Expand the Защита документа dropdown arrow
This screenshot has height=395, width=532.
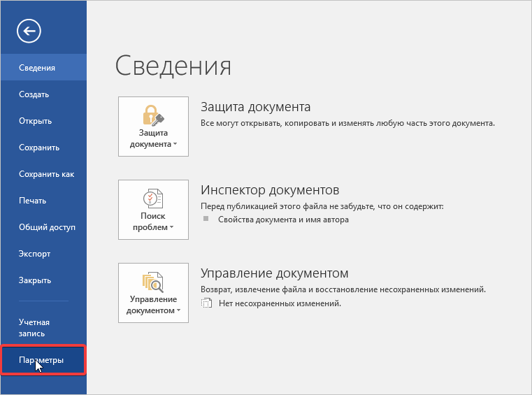[x=175, y=145]
